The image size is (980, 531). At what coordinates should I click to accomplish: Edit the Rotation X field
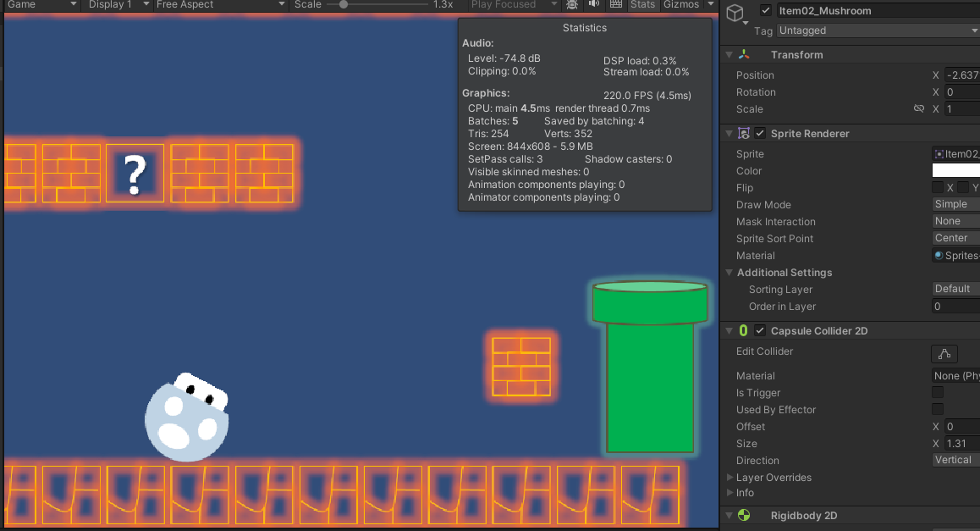tap(961, 92)
